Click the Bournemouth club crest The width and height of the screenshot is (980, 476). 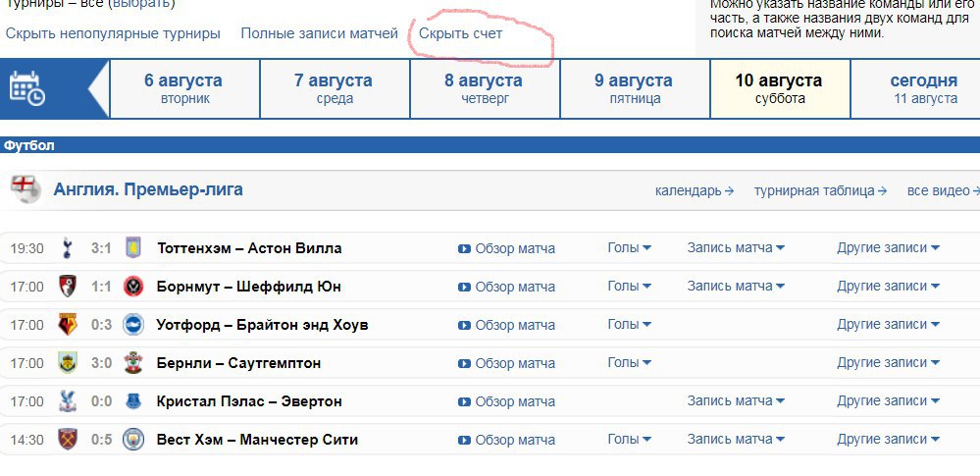(68, 287)
